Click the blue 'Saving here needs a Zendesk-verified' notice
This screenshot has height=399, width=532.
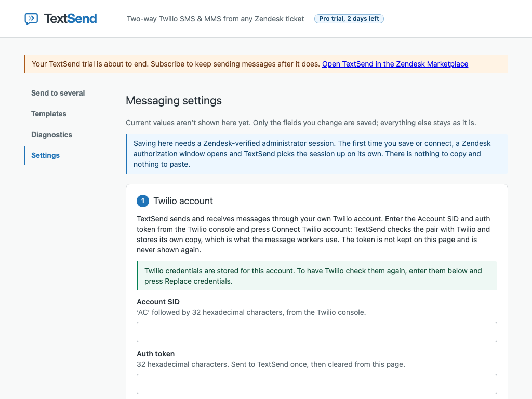pos(316,154)
